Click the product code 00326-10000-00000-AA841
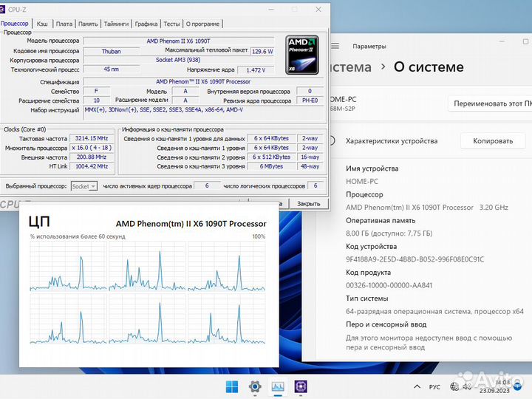This screenshot has width=532, height=399. pyautogui.click(x=389, y=285)
